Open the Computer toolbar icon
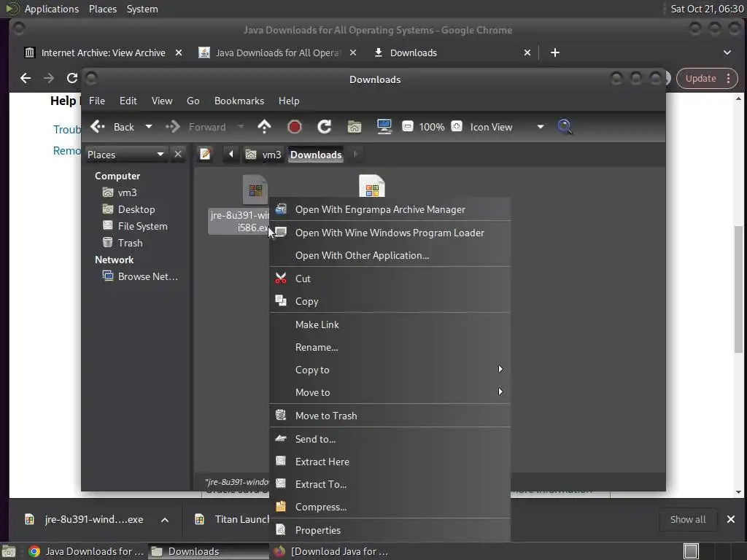 (384, 127)
